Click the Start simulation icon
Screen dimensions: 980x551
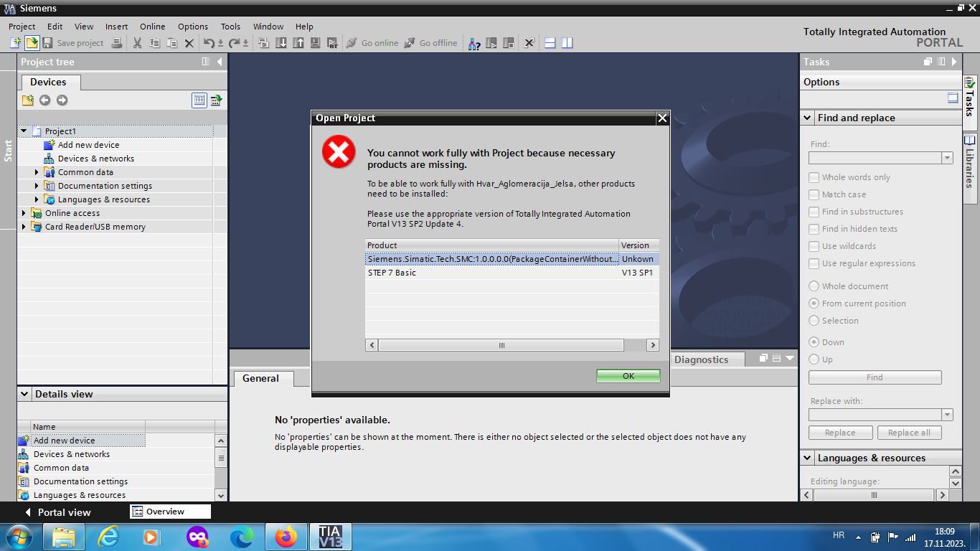[316, 43]
